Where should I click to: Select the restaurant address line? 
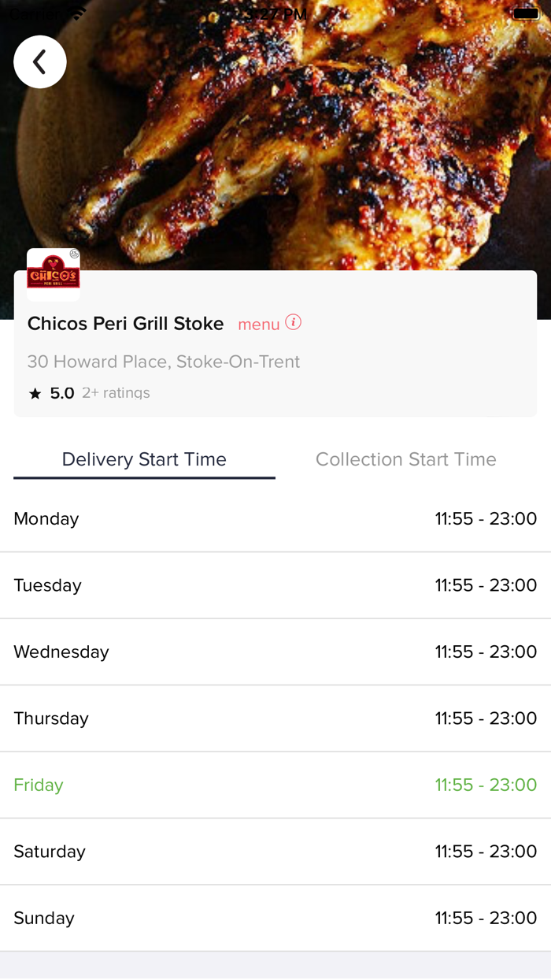click(x=164, y=362)
